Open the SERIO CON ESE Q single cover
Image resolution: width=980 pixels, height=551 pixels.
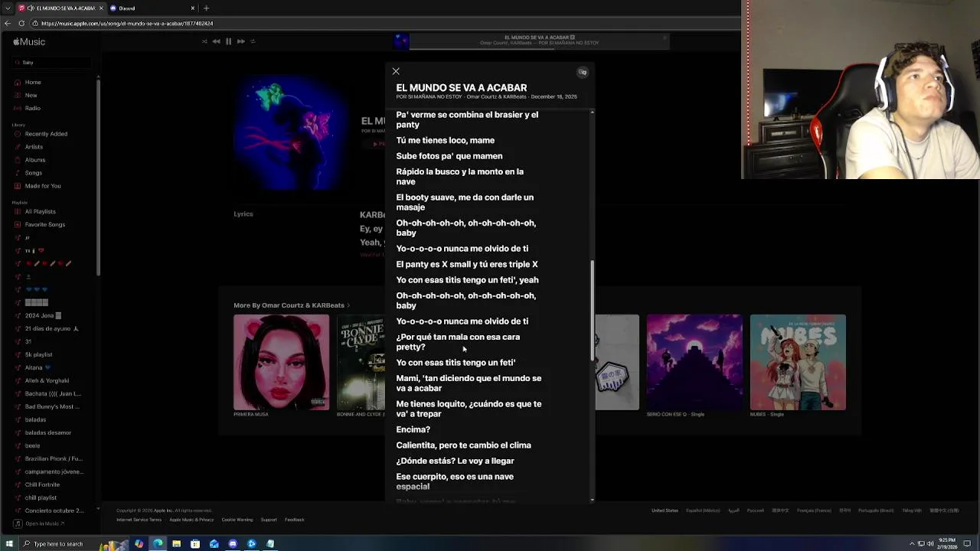[694, 362]
